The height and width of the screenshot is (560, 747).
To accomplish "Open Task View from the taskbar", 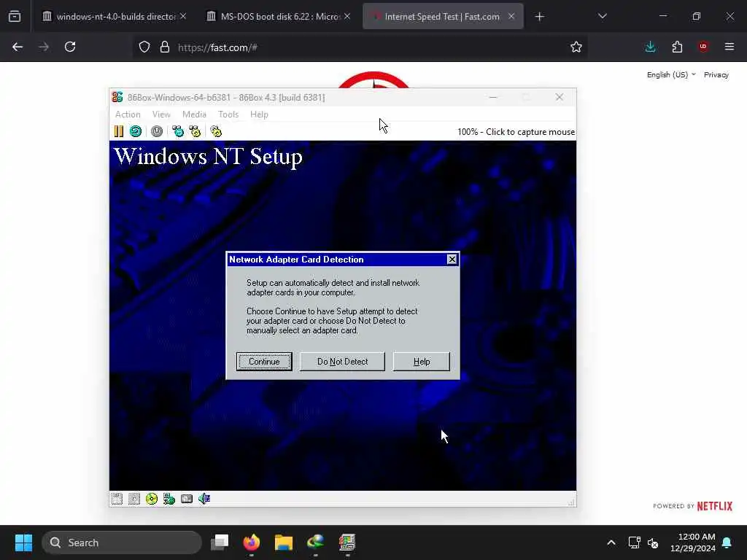I will click(220, 542).
